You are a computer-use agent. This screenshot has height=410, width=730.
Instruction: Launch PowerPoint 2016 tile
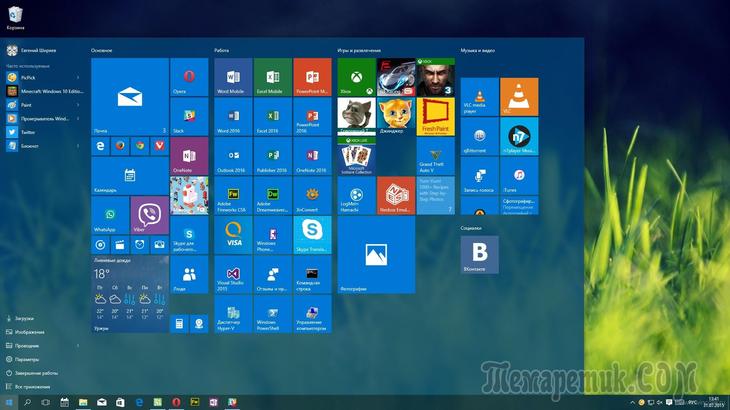pyautogui.click(x=312, y=116)
